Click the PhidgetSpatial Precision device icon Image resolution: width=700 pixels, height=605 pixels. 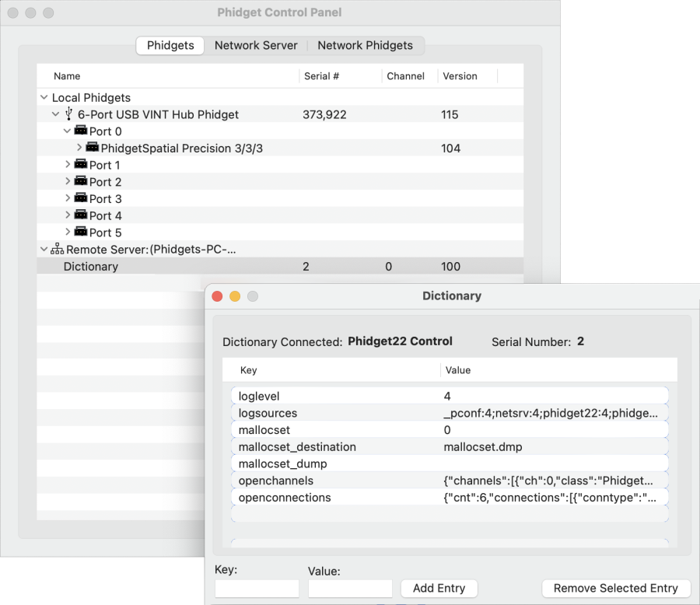93,148
